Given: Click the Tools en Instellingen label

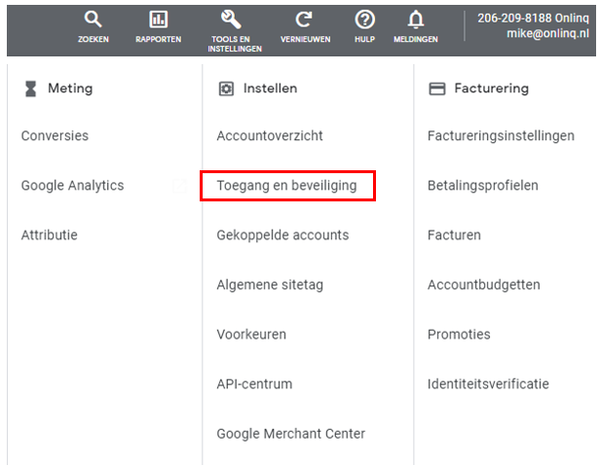Looking at the screenshot, I should click(235, 44).
